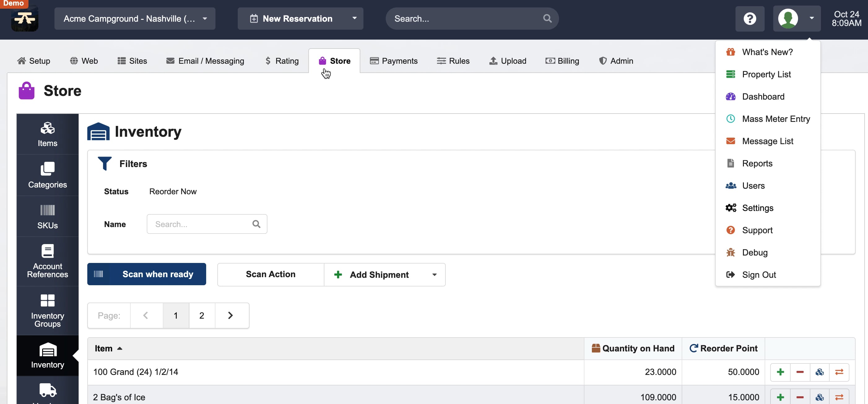Screen dimensions: 868x404
Task: Click the Filters funnel icon
Action: click(x=104, y=164)
